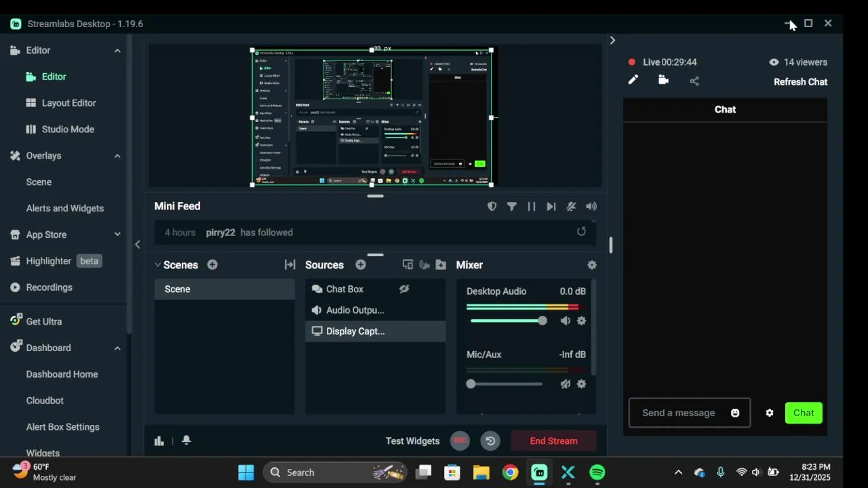
Task: Open the guest cam icon in Sources header
Action: click(x=425, y=265)
